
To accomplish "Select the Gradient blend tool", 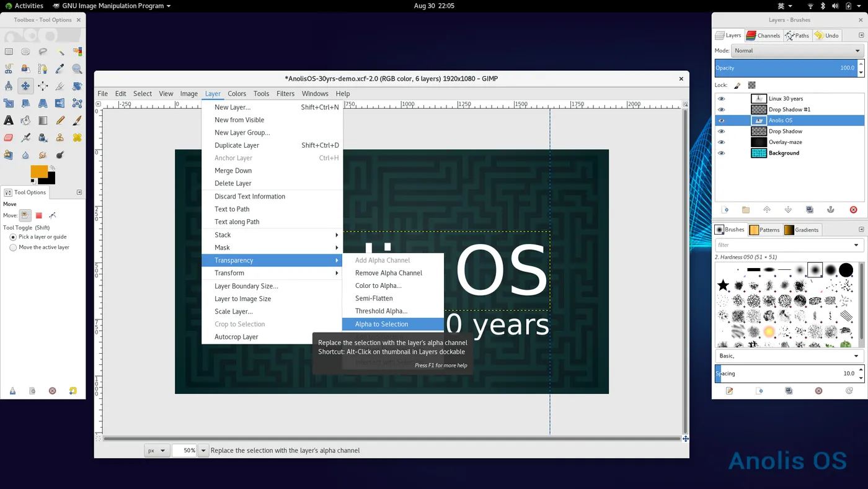I will (43, 120).
